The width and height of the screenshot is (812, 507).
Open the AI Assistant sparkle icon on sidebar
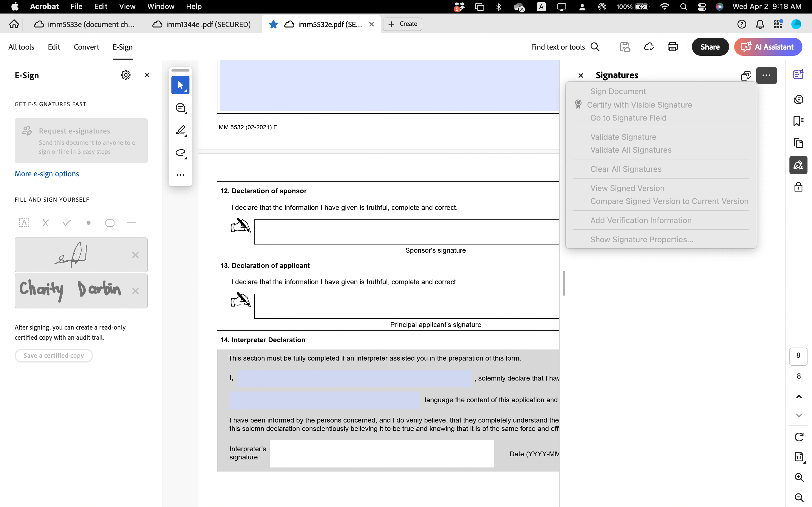point(798,74)
